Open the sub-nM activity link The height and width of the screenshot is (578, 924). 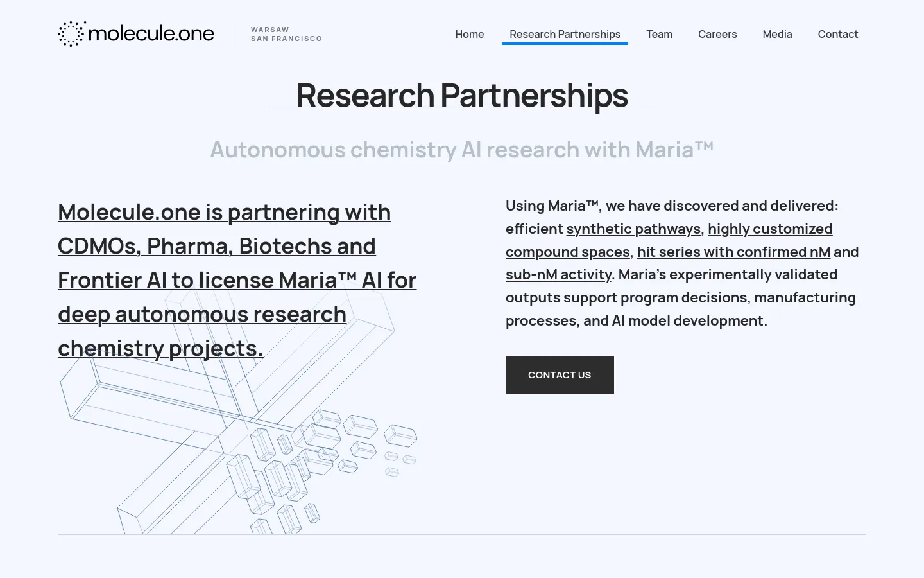[558, 274]
